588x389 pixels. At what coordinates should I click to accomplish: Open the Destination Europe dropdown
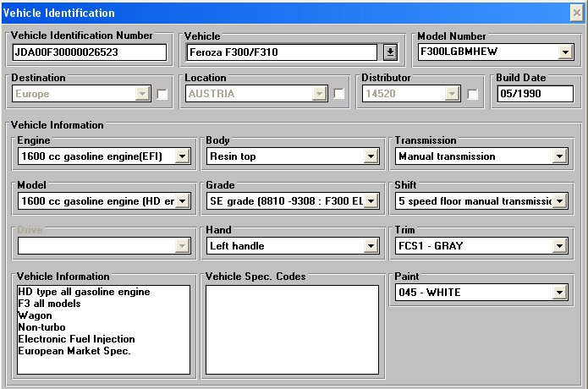(x=142, y=94)
